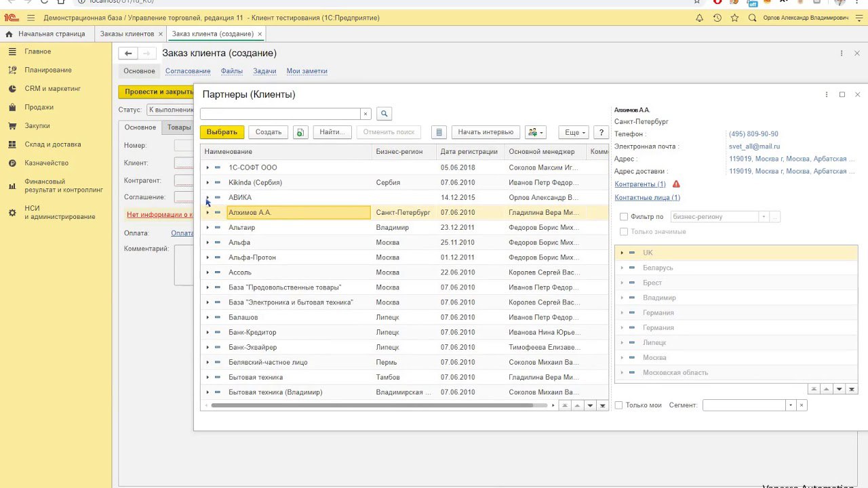Jump to first region in filter list

pos(814,389)
